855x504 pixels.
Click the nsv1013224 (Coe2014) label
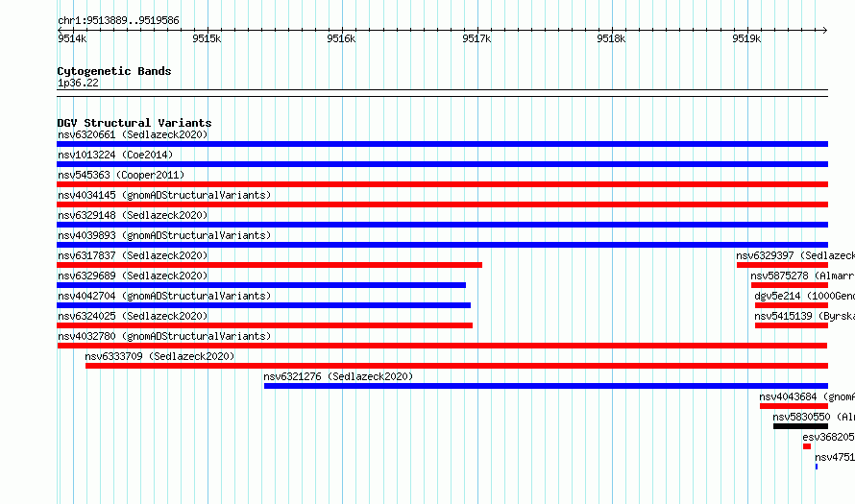click(x=115, y=155)
